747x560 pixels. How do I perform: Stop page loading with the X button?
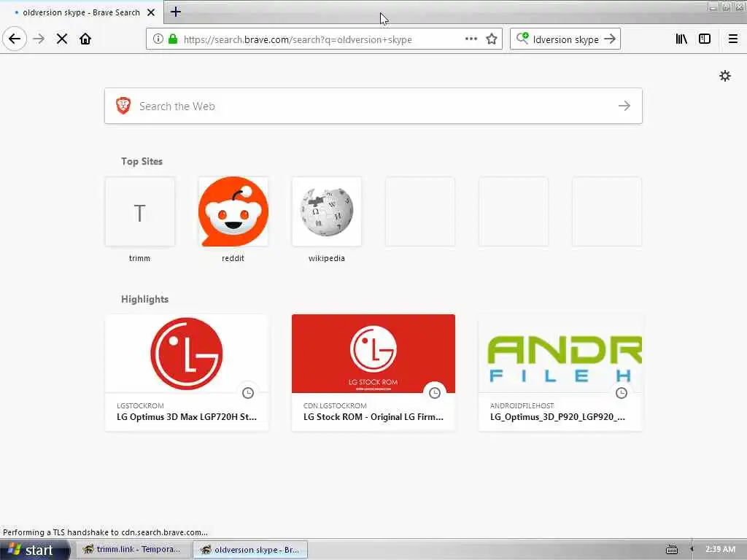(62, 39)
